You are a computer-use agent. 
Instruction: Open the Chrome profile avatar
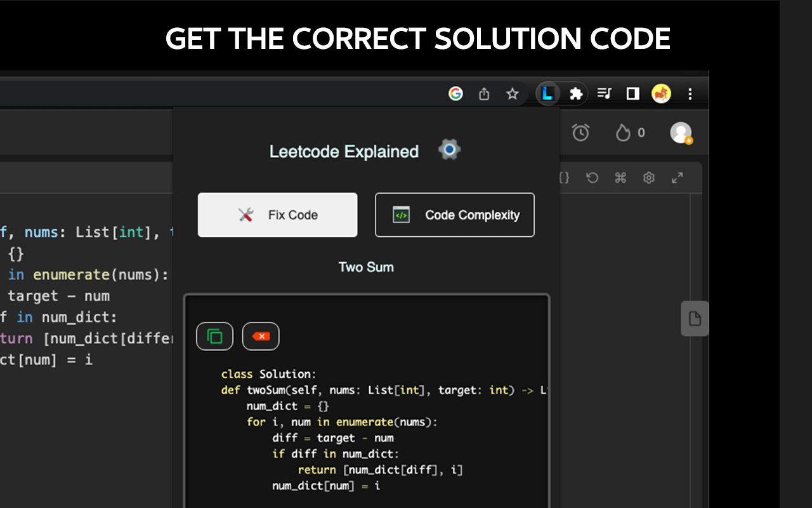[x=661, y=94]
